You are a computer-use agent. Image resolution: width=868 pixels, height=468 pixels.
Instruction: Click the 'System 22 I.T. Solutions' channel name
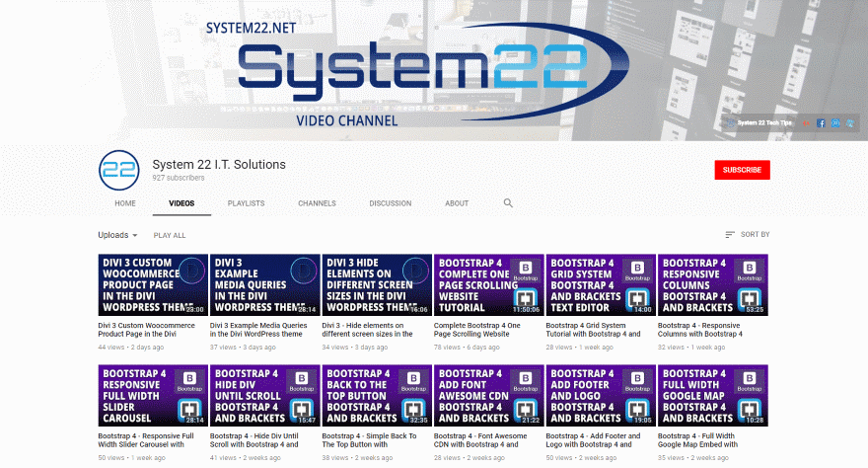coord(219,165)
